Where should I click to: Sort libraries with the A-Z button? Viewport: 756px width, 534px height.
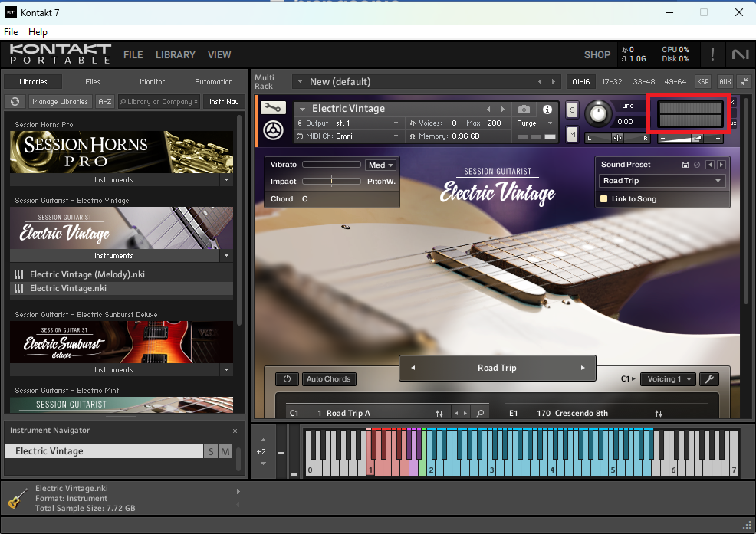(x=104, y=102)
